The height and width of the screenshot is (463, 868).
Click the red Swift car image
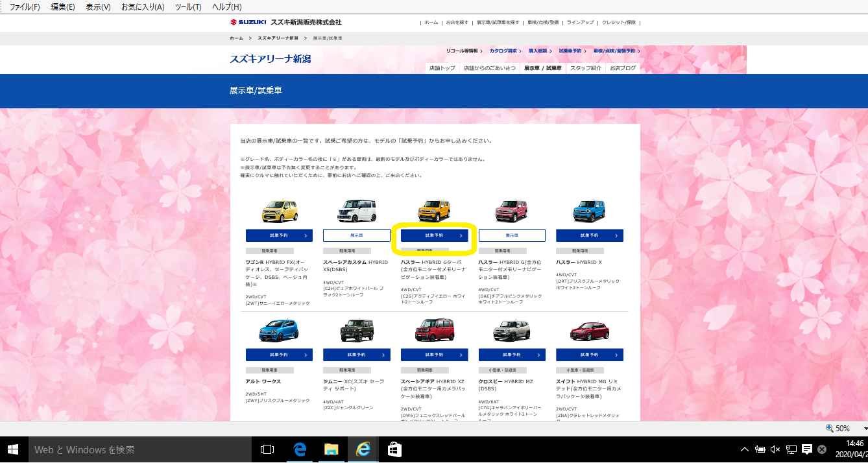pos(589,331)
